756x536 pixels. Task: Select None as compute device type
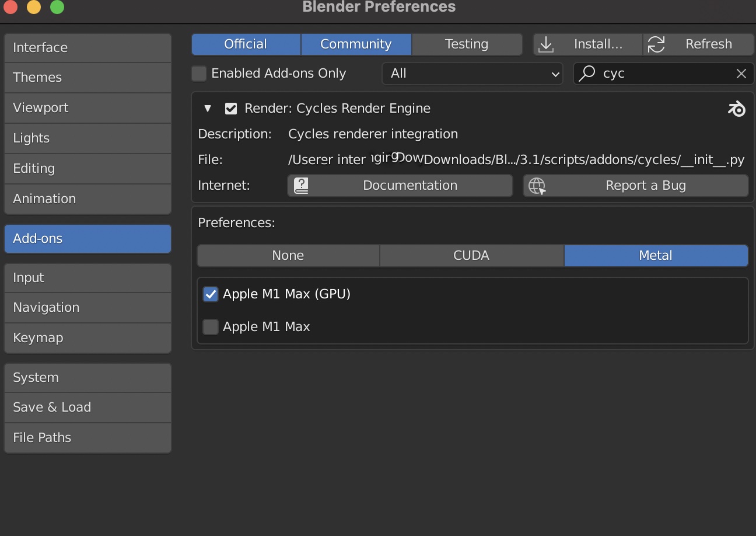click(288, 256)
